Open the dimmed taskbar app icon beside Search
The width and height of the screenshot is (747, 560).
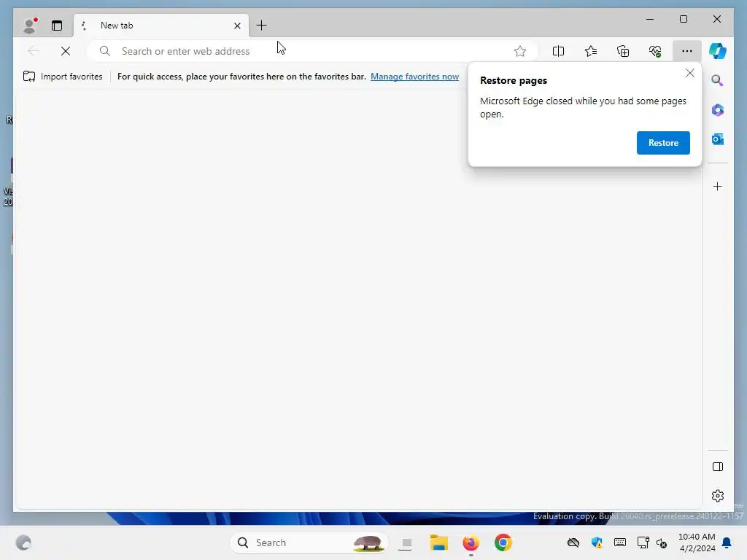406,542
